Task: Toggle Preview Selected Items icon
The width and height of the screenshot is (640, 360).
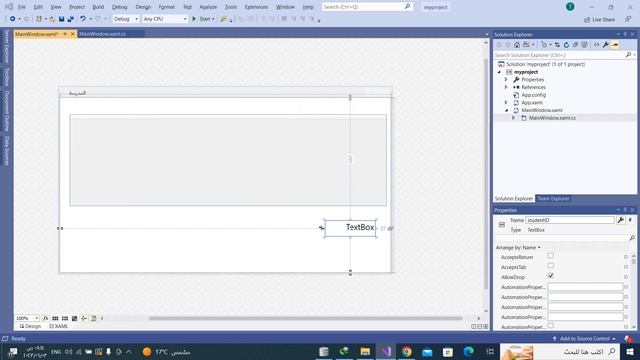Action: click(615, 44)
